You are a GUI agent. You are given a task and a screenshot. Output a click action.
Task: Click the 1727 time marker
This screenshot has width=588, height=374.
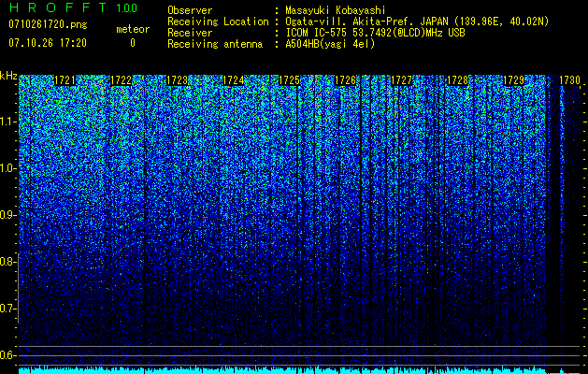coord(401,80)
